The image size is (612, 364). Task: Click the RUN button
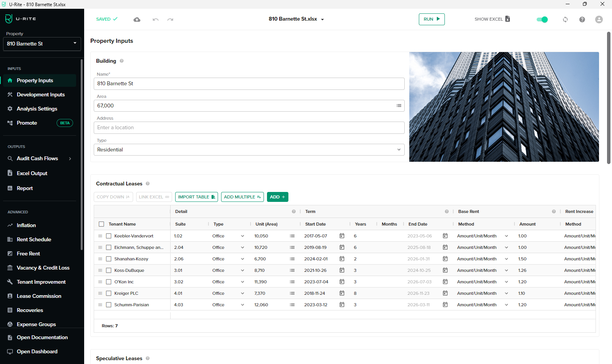click(431, 19)
